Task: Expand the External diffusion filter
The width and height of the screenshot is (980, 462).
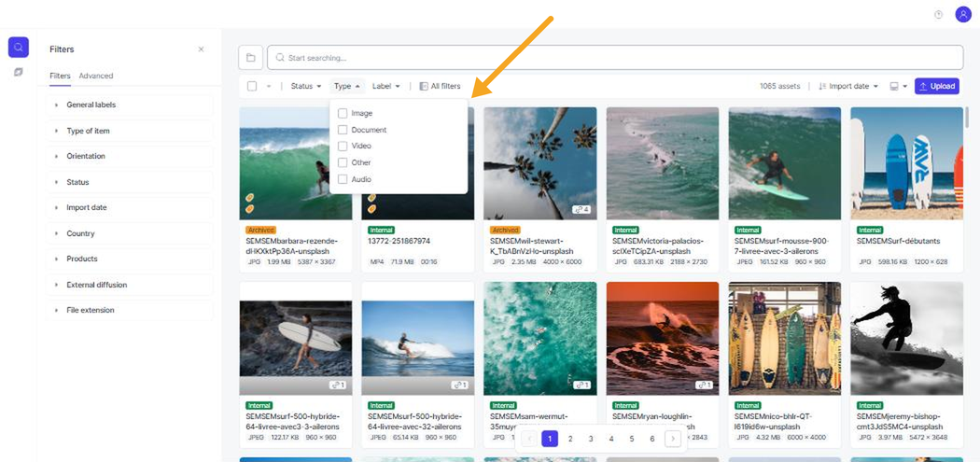Action: (x=130, y=285)
